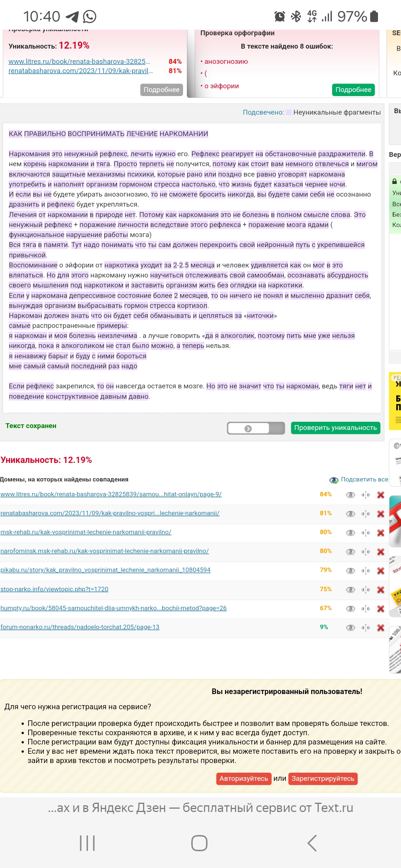
Task: Toggle highlight eye for forum-nonarko.ru match
Action: pos(350,628)
